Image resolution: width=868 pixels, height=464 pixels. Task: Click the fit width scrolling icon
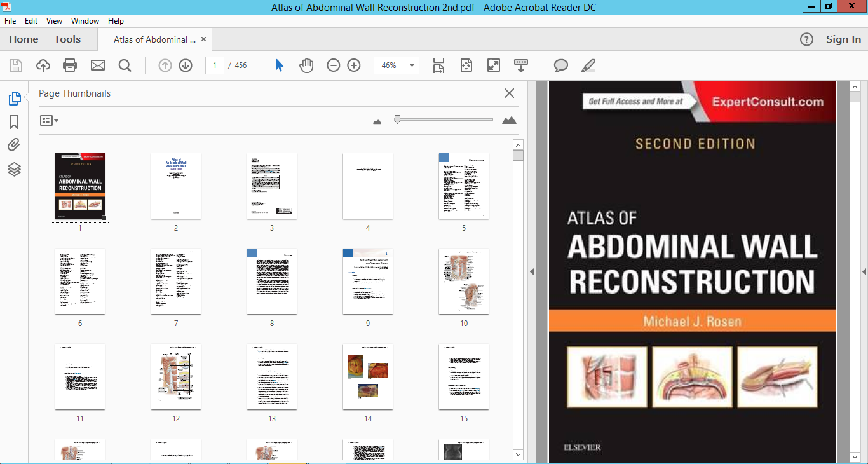pyautogui.click(x=438, y=65)
